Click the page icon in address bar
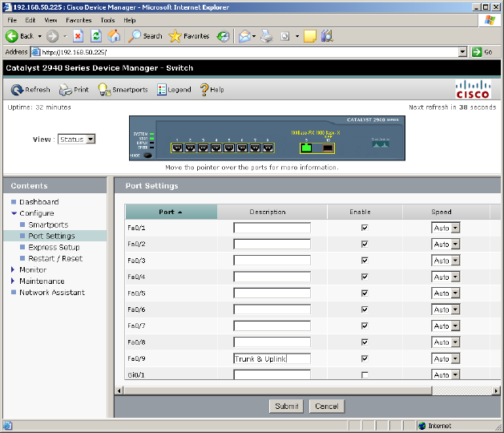 36,52
